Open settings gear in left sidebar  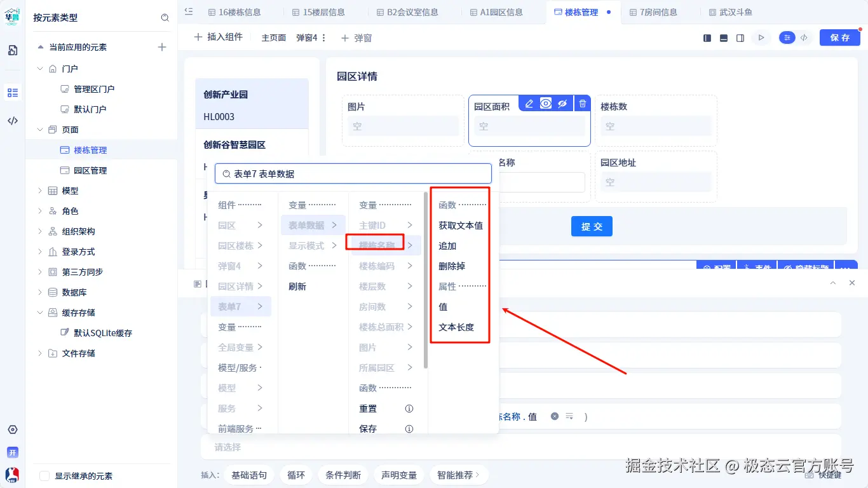(13, 430)
